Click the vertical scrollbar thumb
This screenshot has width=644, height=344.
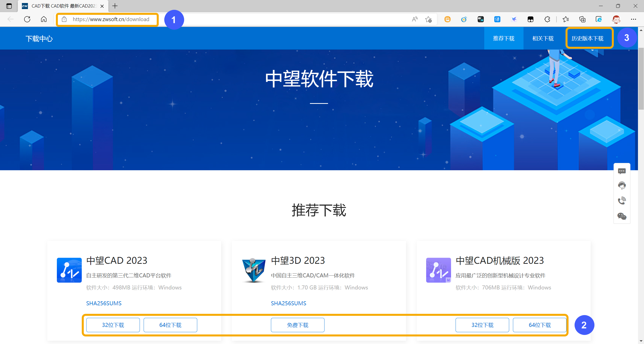(x=641, y=78)
